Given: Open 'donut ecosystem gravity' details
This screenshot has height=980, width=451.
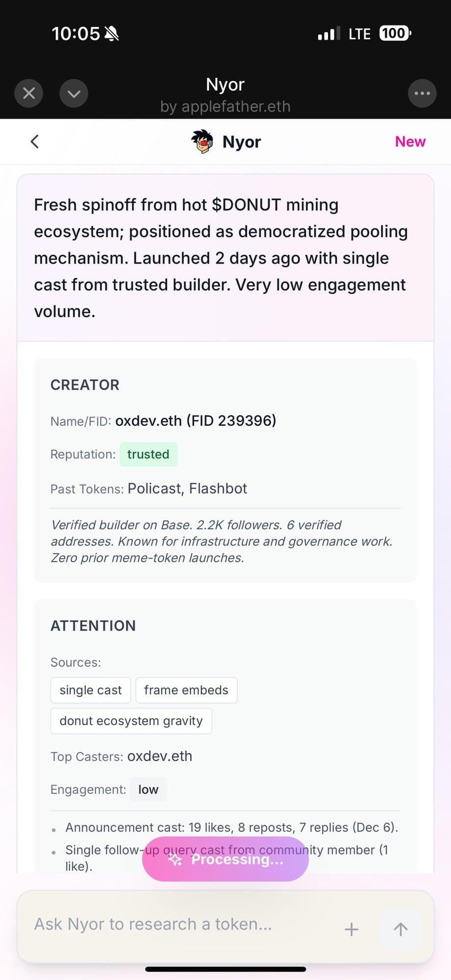Looking at the screenshot, I should (131, 720).
